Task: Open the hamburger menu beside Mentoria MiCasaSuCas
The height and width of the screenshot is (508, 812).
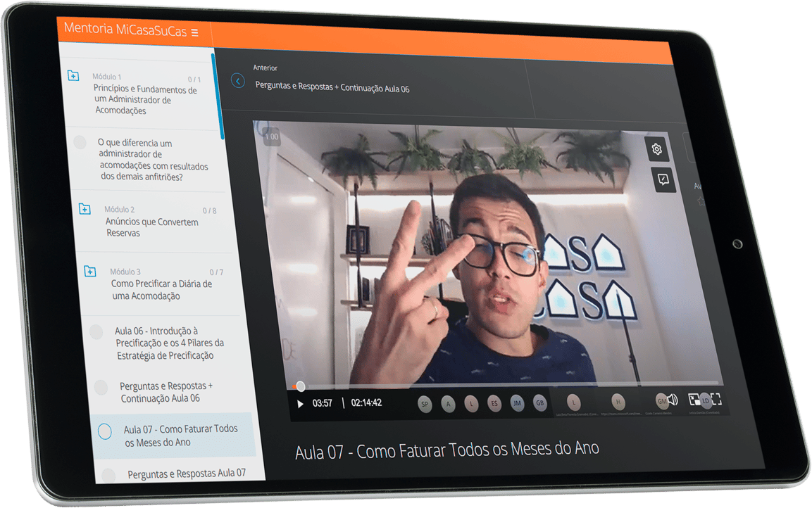Action: pyautogui.click(x=194, y=32)
